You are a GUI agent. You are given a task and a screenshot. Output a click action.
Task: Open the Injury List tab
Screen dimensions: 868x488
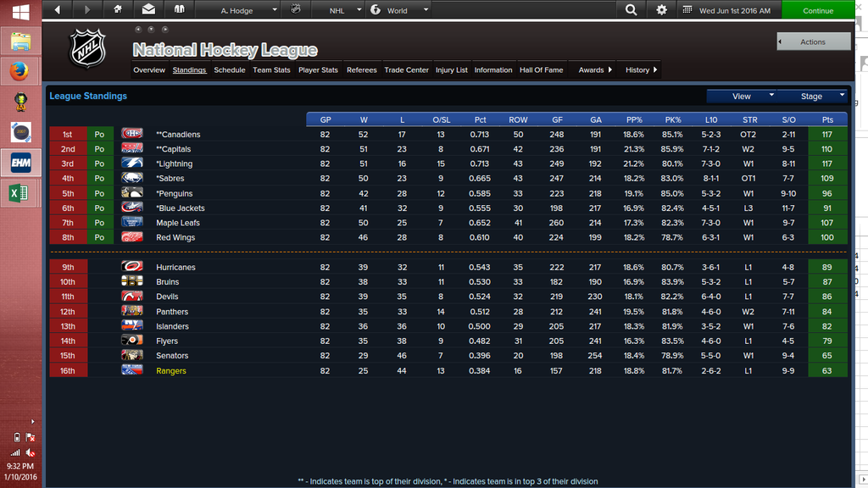coord(451,69)
